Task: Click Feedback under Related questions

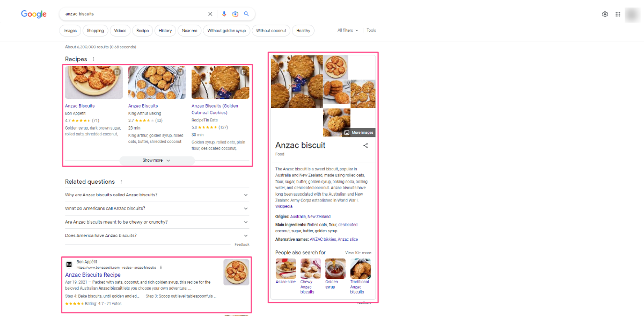Action: coord(242,245)
